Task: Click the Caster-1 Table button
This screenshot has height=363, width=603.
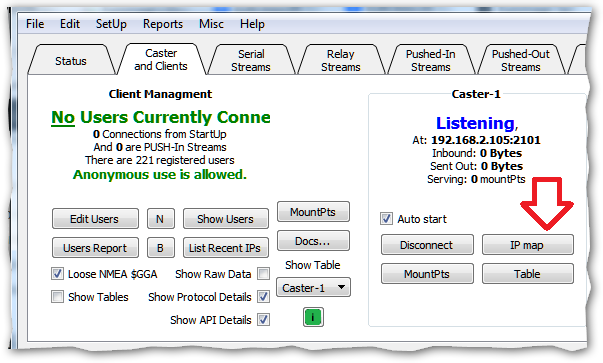Action: 528,273
